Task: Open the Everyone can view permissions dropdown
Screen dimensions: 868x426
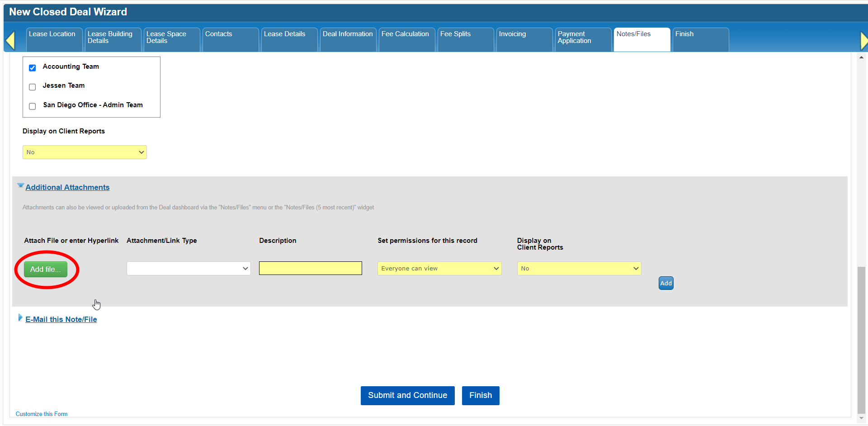Action: [439, 269]
